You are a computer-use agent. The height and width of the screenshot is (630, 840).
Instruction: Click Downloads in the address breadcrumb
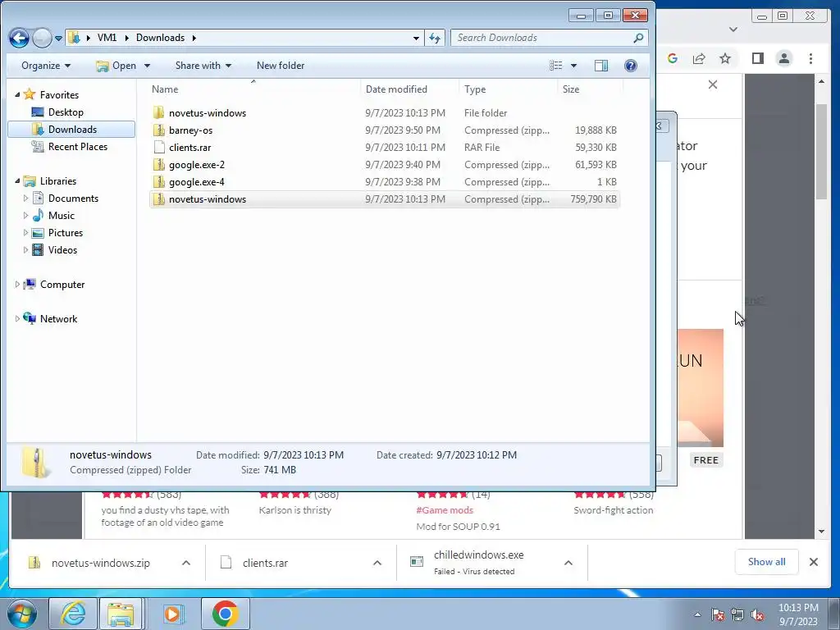coord(160,38)
